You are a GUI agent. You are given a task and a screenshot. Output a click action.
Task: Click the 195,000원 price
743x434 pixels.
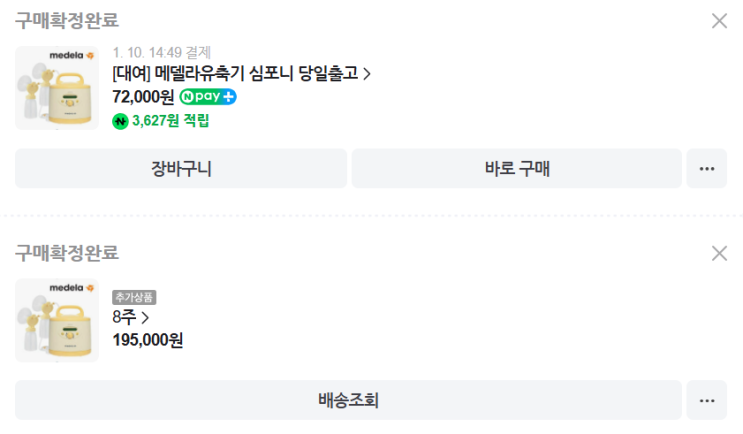(x=147, y=340)
